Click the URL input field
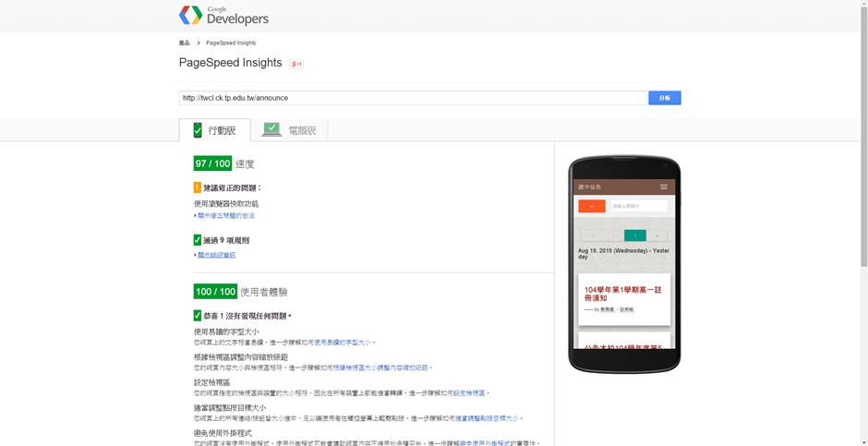The image size is (868, 446). click(x=413, y=98)
